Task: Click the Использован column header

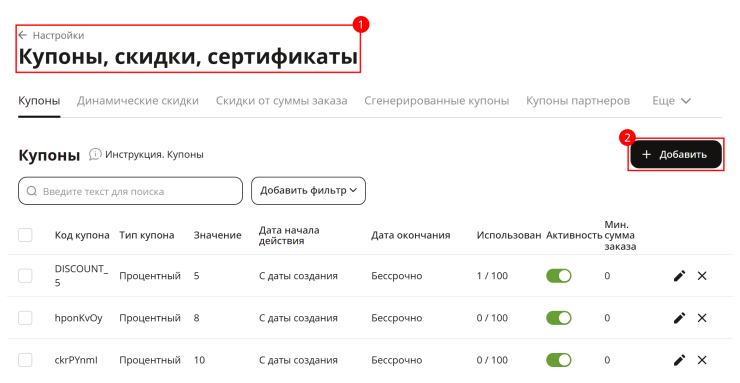Action: coord(509,235)
